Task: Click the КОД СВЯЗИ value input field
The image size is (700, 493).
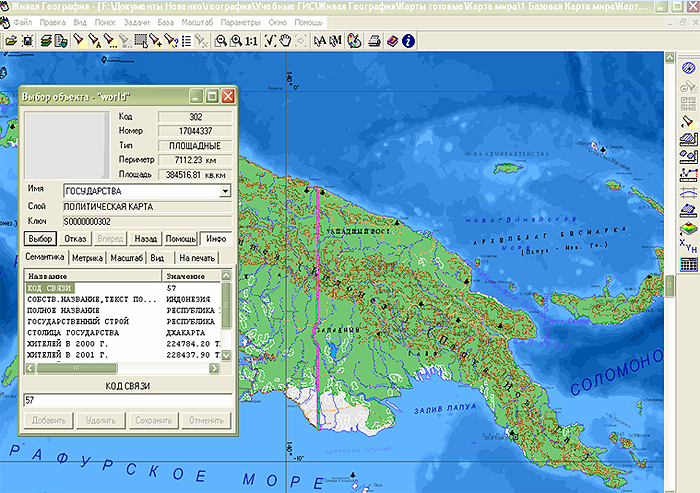Action: [x=127, y=400]
